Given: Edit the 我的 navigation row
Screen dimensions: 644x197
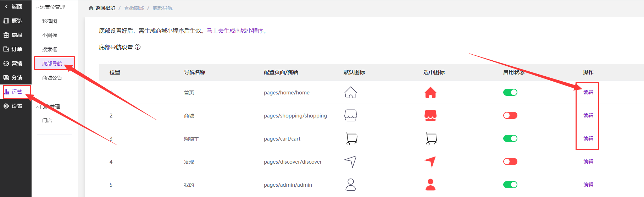Looking at the screenshot, I should point(588,185).
